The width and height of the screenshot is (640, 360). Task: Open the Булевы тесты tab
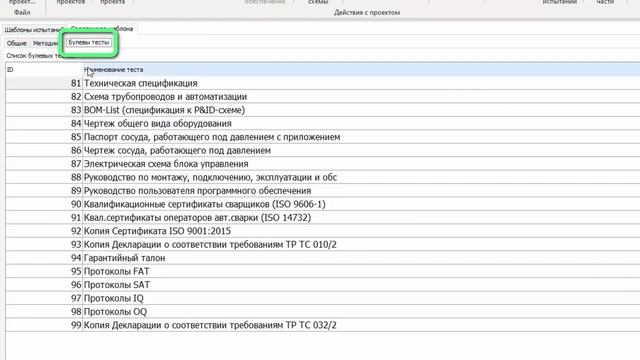click(x=89, y=42)
